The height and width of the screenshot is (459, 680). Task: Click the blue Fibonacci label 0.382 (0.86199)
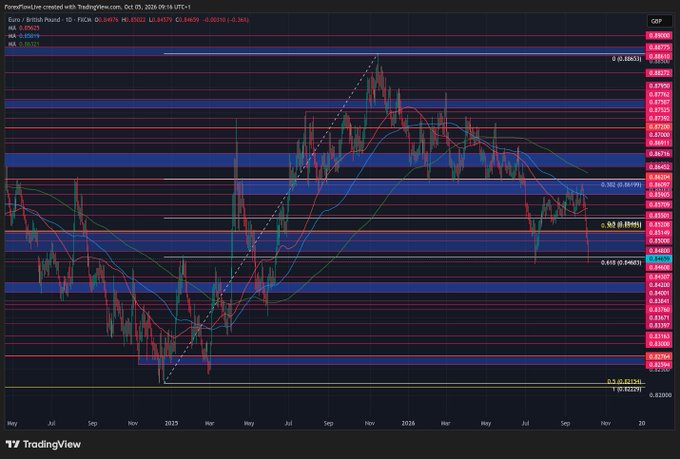tap(621, 185)
